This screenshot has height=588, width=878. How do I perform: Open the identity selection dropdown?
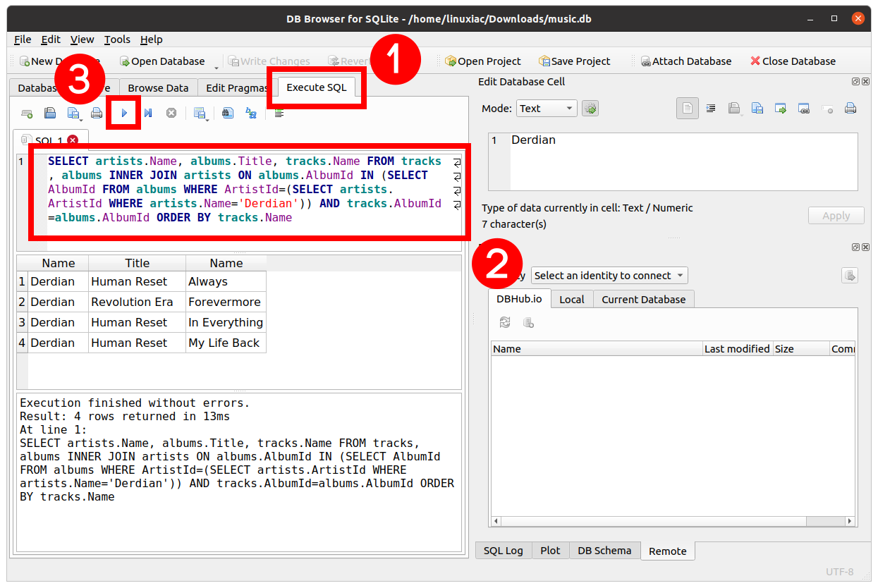(x=609, y=276)
